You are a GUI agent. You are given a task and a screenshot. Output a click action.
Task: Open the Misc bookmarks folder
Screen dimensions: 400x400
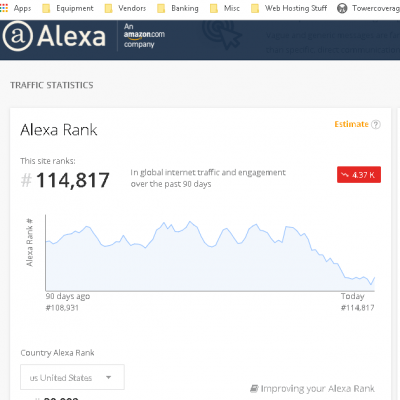(x=225, y=8)
